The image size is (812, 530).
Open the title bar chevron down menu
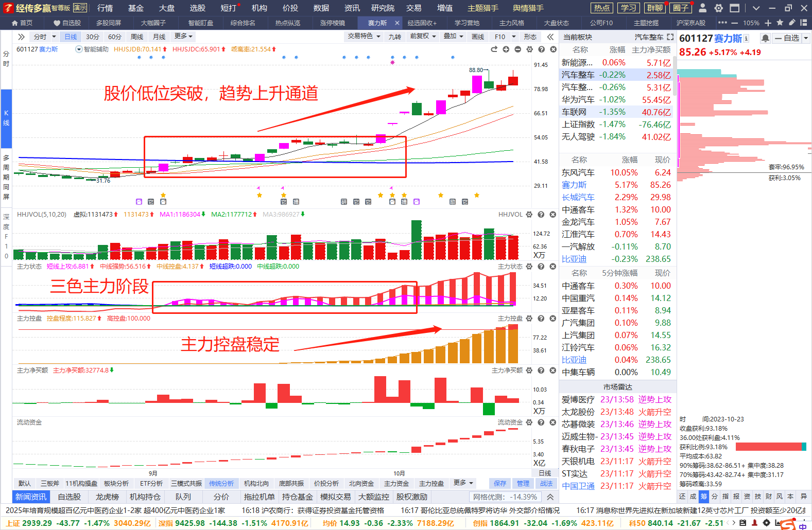click(756, 8)
